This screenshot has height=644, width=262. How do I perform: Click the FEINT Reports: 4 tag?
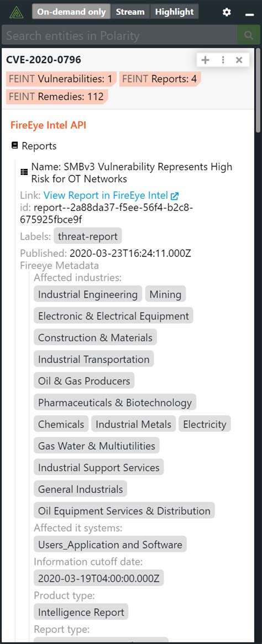[160, 79]
